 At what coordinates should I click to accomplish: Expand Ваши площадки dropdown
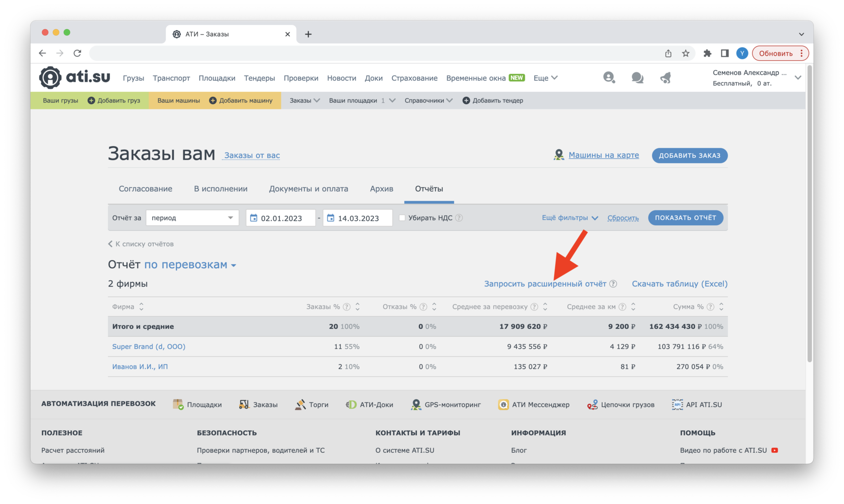click(362, 100)
